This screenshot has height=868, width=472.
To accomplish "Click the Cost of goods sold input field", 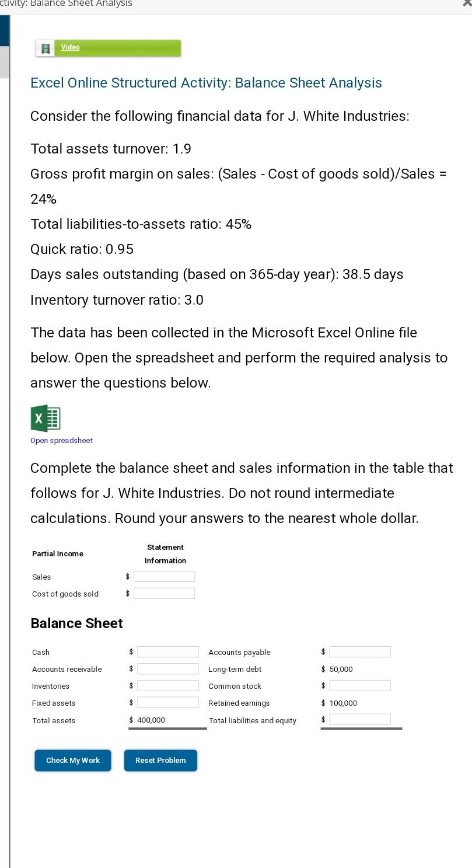I will point(165,593).
